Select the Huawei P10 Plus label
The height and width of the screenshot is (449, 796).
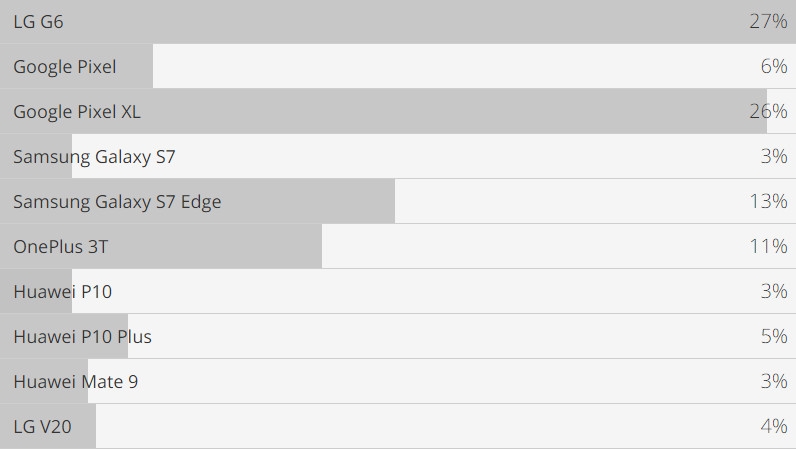click(83, 337)
